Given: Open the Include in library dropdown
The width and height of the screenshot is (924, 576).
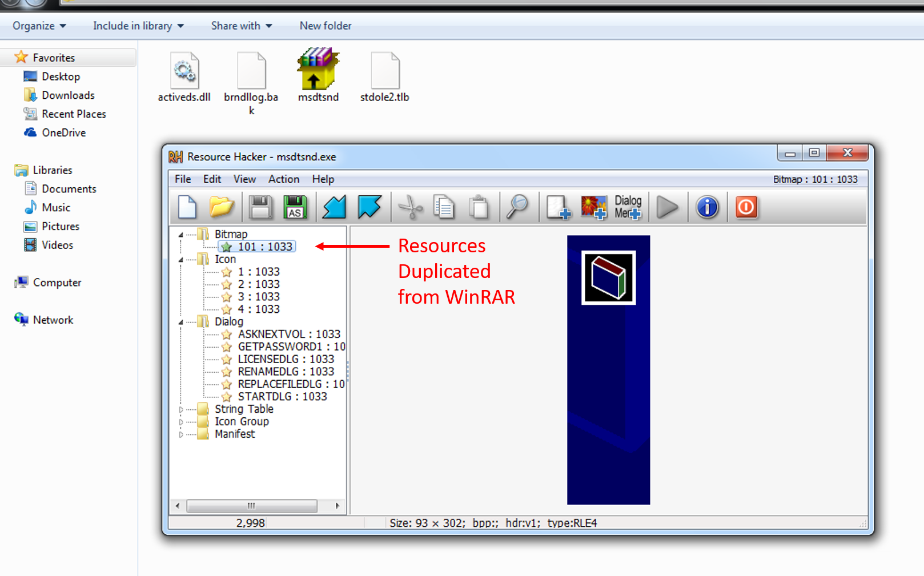Looking at the screenshot, I should (138, 26).
